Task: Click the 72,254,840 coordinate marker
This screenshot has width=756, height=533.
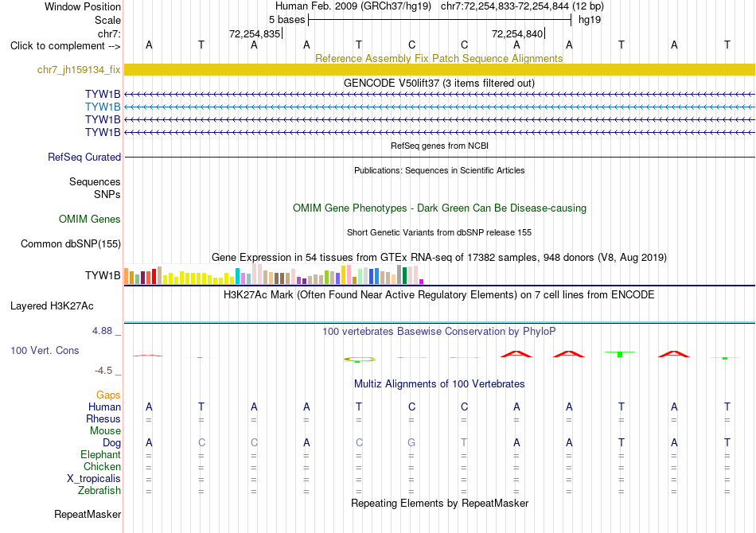Action: pos(517,33)
